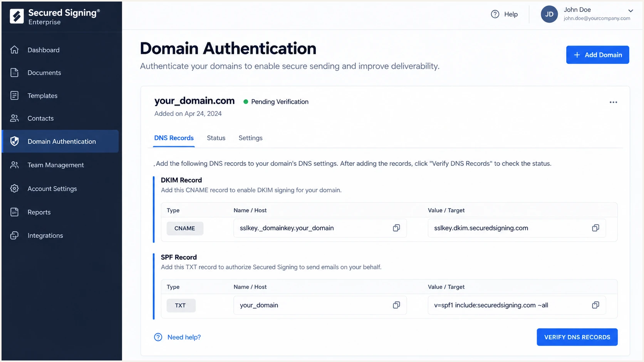
Task: Click the Help question mark icon
Action: pyautogui.click(x=495, y=14)
